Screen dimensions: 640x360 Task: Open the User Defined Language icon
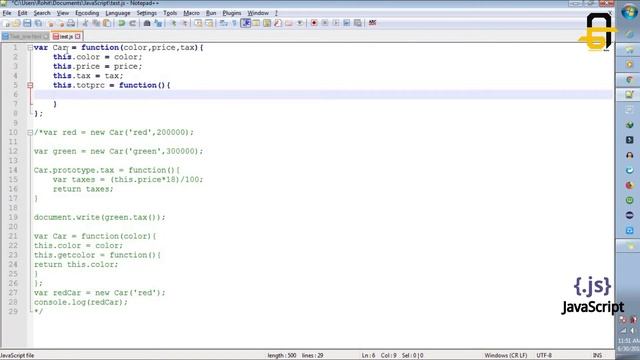[256, 23]
